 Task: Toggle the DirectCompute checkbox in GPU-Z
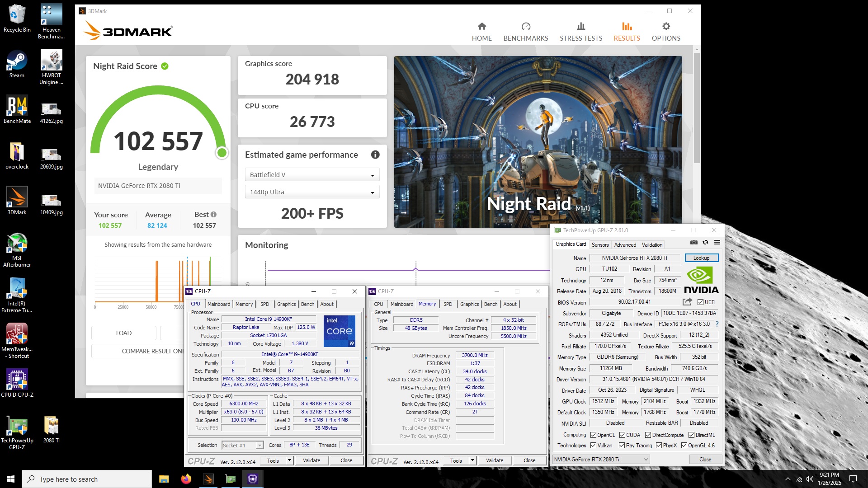click(x=648, y=435)
